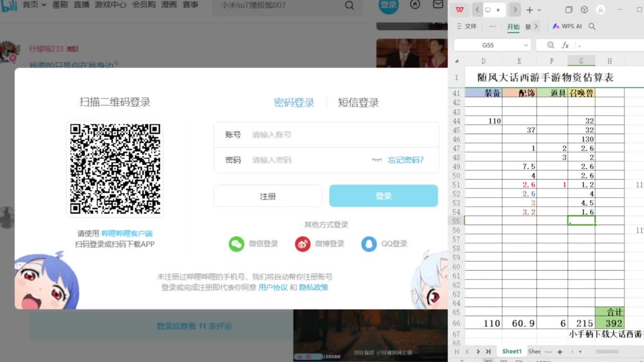The height and width of the screenshot is (362, 644).
Task: Open the search icon in WPS ribbon
Action: [592, 26]
